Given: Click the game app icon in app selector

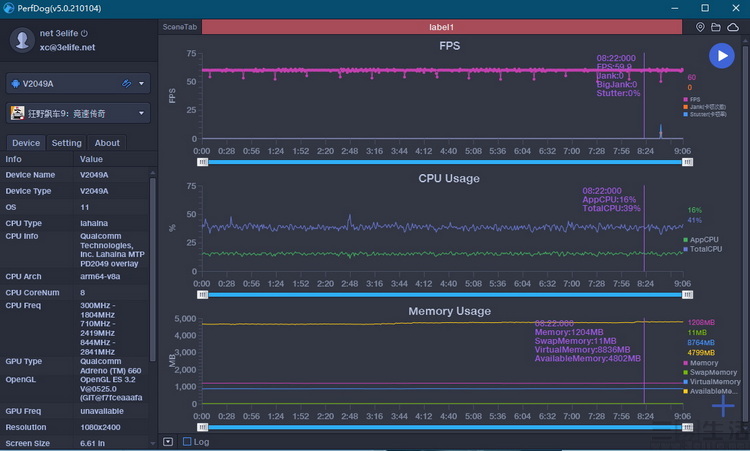Looking at the screenshot, I should [x=17, y=113].
